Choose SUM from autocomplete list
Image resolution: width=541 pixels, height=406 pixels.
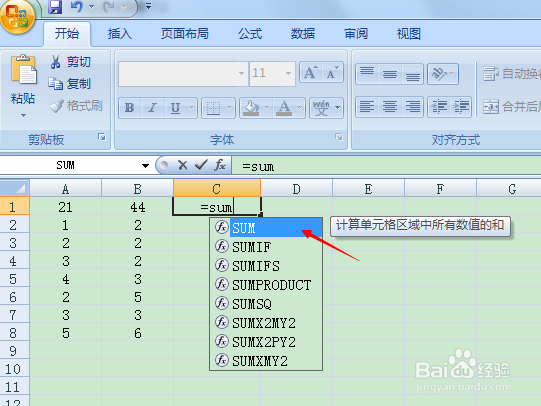[x=266, y=228]
